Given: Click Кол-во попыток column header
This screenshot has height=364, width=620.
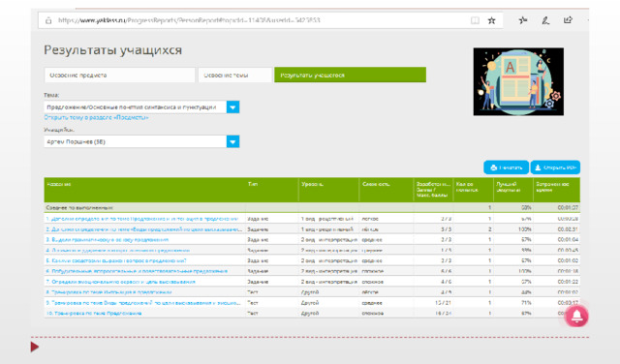Looking at the screenshot, I should [474, 190].
